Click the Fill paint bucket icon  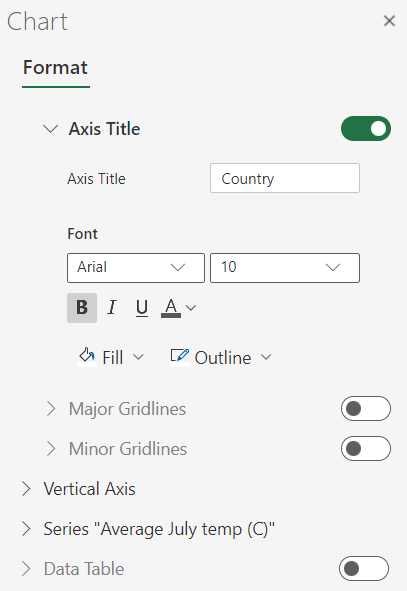[x=87, y=356]
